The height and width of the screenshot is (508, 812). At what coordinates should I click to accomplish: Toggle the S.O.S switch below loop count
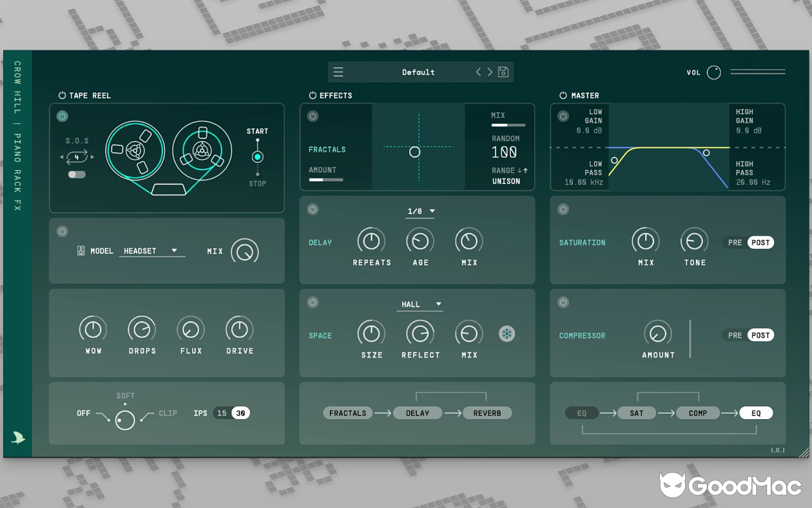pyautogui.click(x=77, y=175)
